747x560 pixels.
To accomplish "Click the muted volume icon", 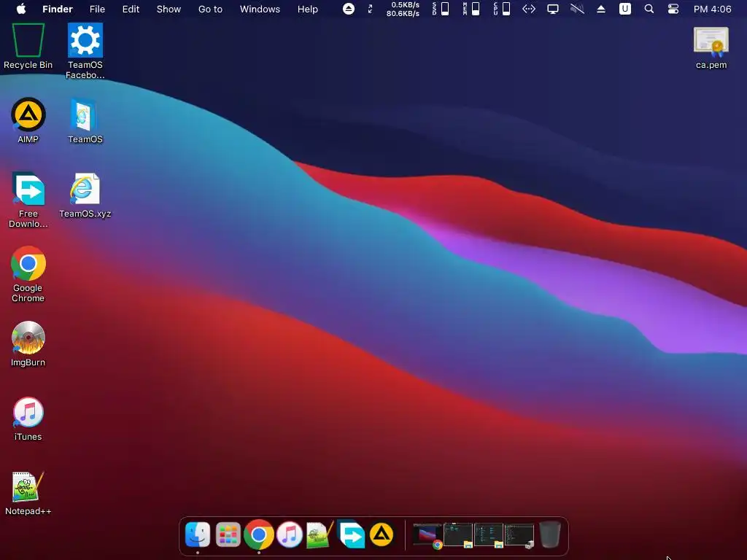I will [x=577, y=9].
